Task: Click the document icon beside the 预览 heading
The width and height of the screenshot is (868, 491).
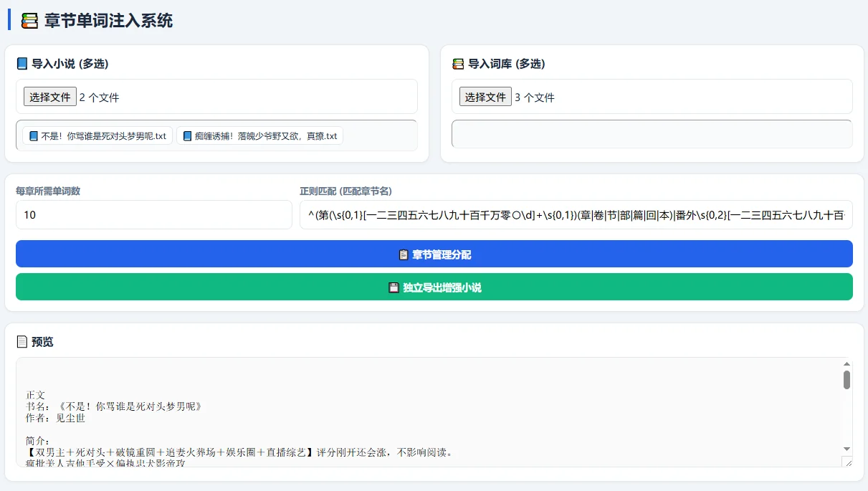Action: [x=22, y=342]
